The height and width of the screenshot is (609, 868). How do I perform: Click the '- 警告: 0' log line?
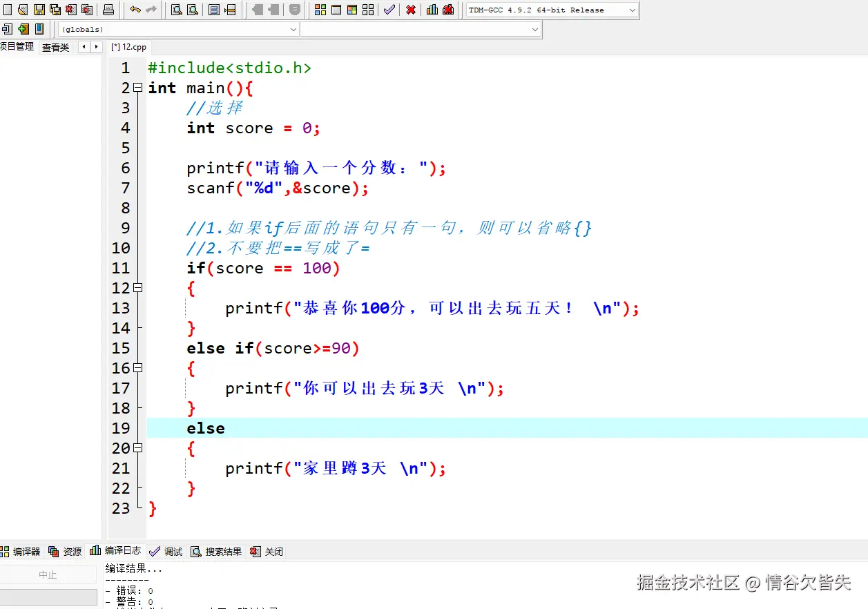pyautogui.click(x=129, y=602)
